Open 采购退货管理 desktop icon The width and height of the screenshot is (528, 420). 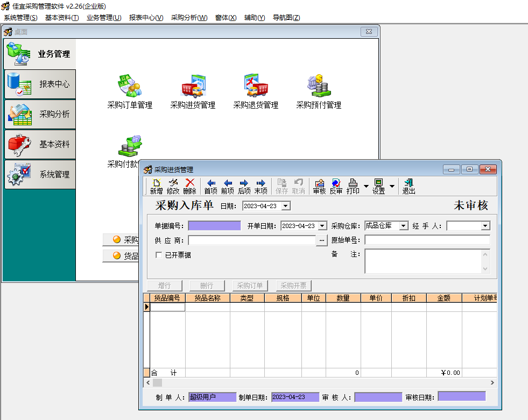click(256, 92)
